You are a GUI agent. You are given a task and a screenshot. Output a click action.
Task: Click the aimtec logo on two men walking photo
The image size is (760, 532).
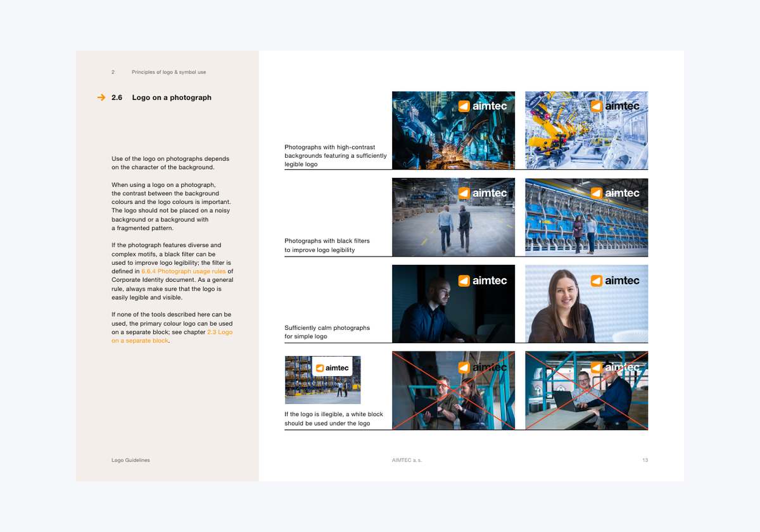coord(483,193)
